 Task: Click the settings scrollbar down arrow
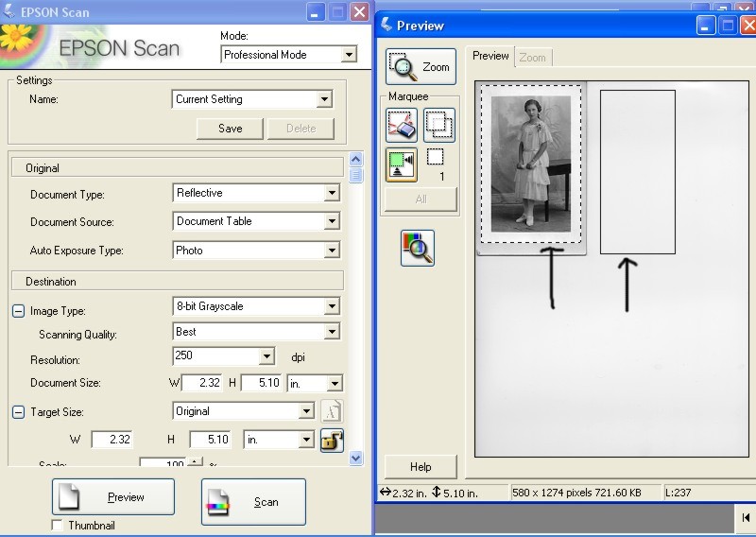[356, 458]
